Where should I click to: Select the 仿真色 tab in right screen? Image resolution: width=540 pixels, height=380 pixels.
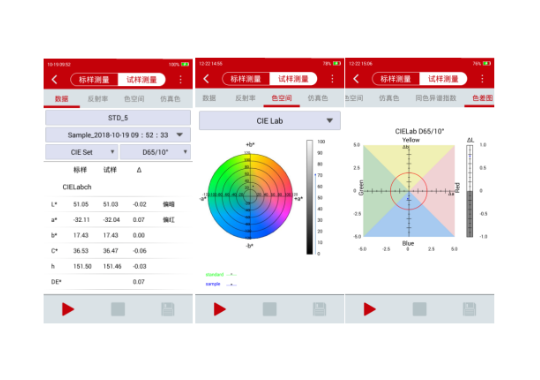tap(389, 98)
